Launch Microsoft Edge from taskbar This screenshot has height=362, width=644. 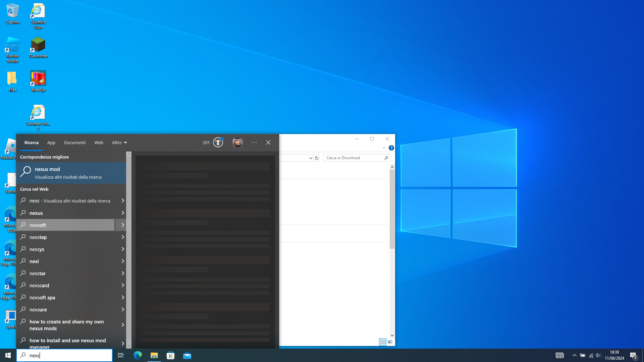pyautogui.click(x=138, y=355)
